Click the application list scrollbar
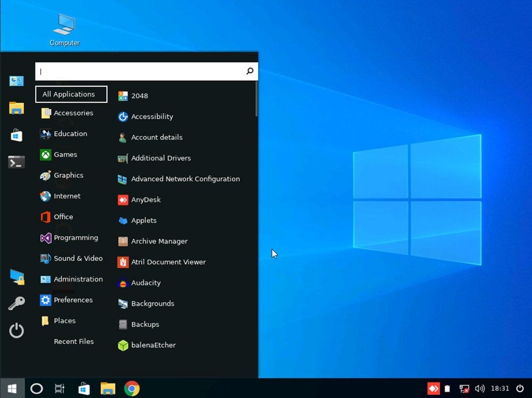 pyautogui.click(x=256, y=99)
